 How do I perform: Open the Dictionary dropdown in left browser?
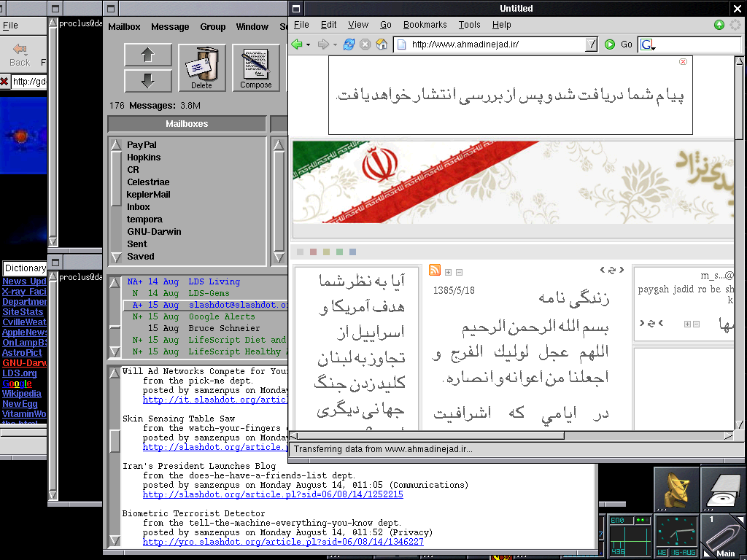pos(25,268)
